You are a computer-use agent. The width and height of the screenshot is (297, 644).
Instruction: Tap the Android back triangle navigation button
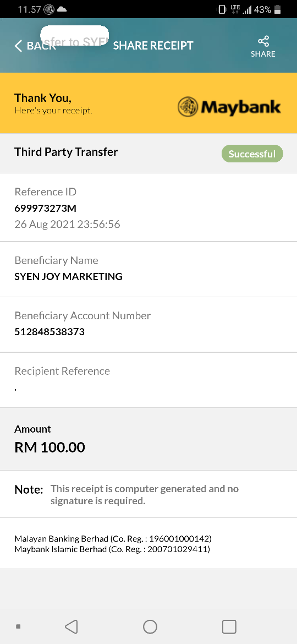[x=71, y=627]
